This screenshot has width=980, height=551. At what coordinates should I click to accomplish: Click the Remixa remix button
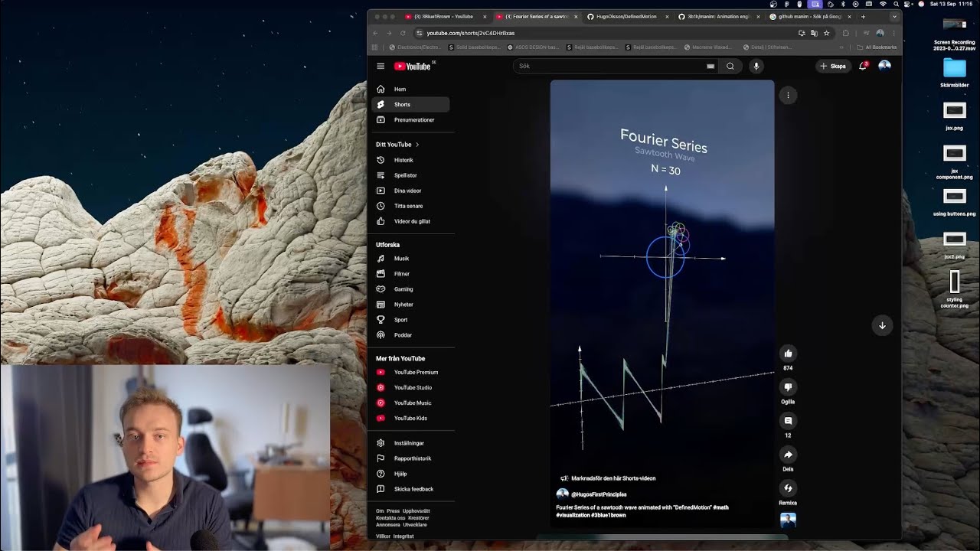tap(788, 488)
